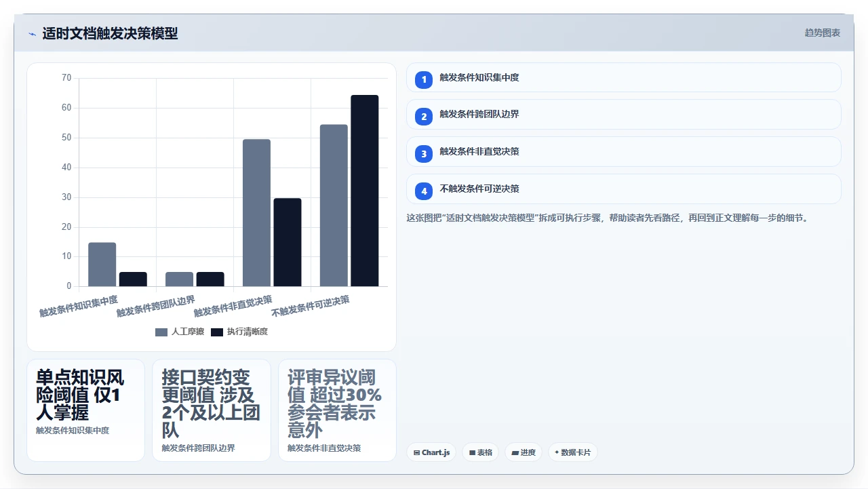This screenshot has height=489, width=868.
Task: Click 人工摩擦 bar for 触发条件非直觉决策
Action: click(x=256, y=213)
